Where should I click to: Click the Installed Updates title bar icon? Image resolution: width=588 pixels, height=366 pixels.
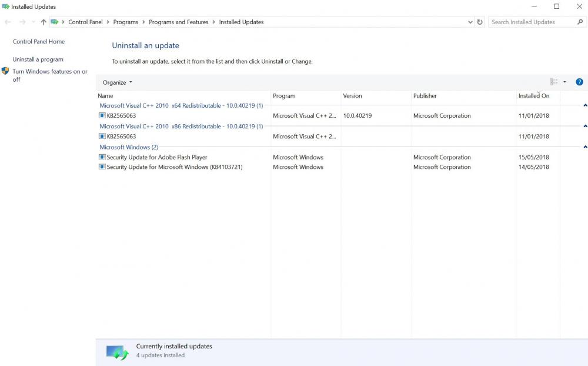tap(6, 6)
